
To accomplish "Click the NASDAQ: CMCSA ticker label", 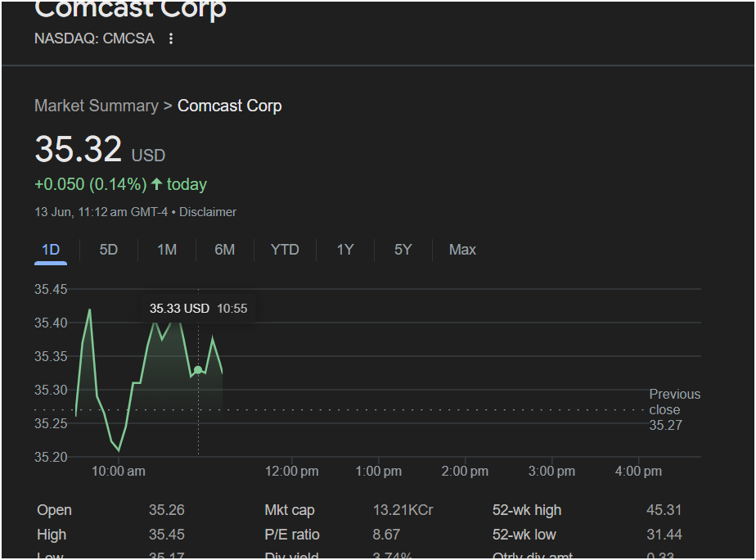I will click(95, 38).
